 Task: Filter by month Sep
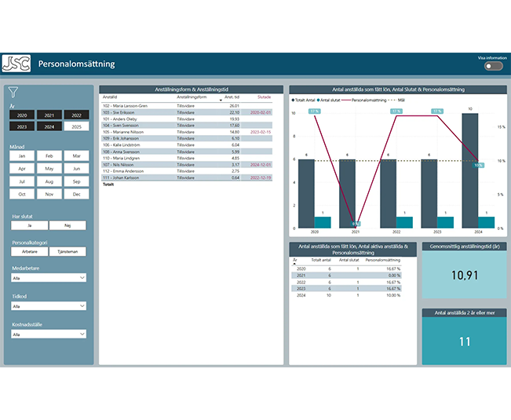point(77,181)
